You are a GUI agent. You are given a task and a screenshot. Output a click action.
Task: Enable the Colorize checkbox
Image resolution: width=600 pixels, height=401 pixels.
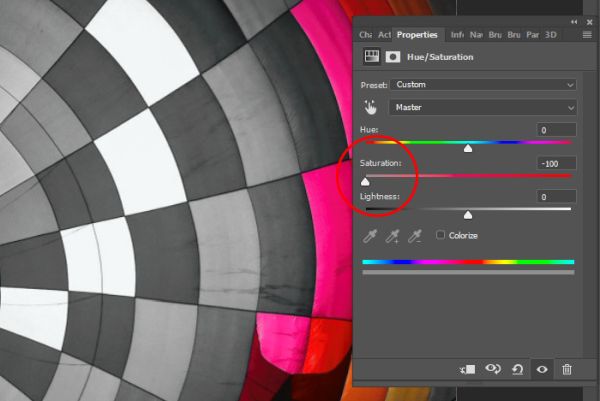[x=440, y=235]
